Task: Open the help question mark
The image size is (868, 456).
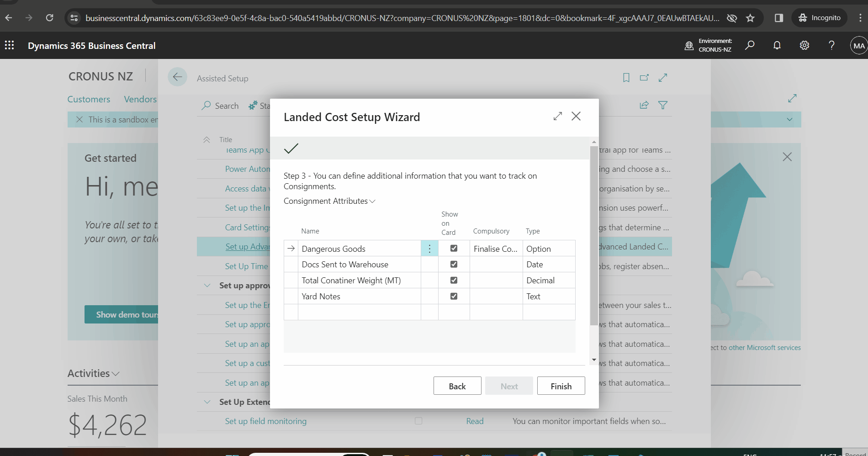Action: coord(831,45)
